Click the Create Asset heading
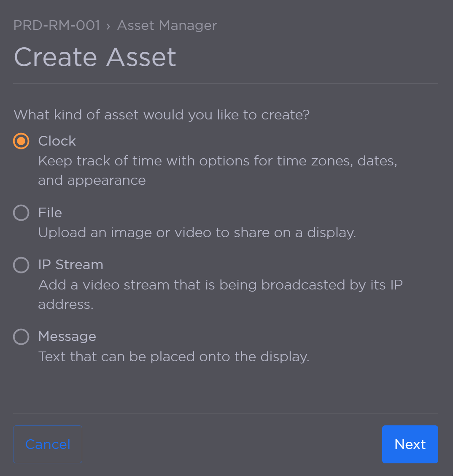This screenshot has height=476, width=453. [x=94, y=57]
